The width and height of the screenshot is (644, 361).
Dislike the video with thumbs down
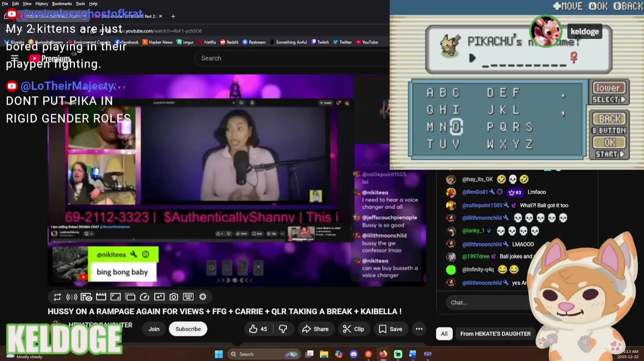pyautogui.click(x=283, y=329)
